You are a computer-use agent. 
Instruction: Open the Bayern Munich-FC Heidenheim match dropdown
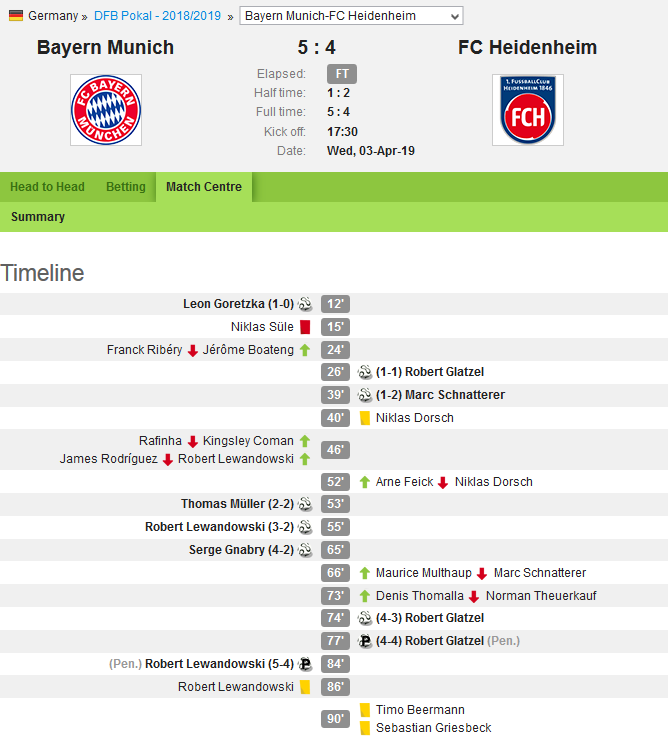[351, 16]
